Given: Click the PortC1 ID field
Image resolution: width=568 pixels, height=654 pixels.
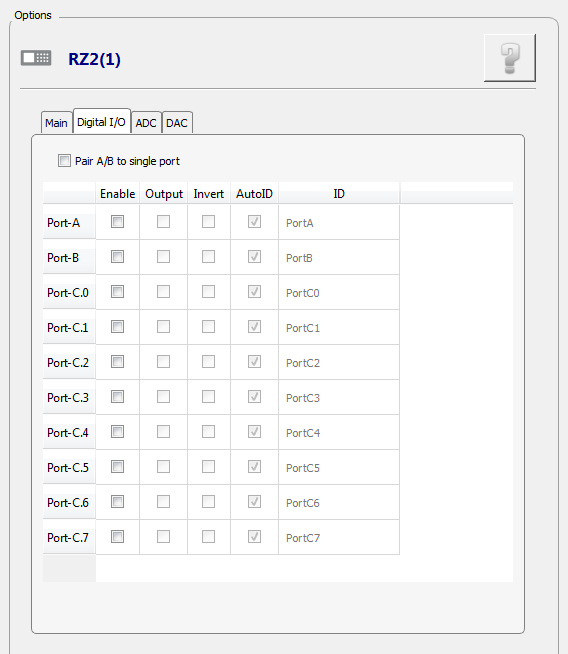Looking at the screenshot, I should (339, 327).
